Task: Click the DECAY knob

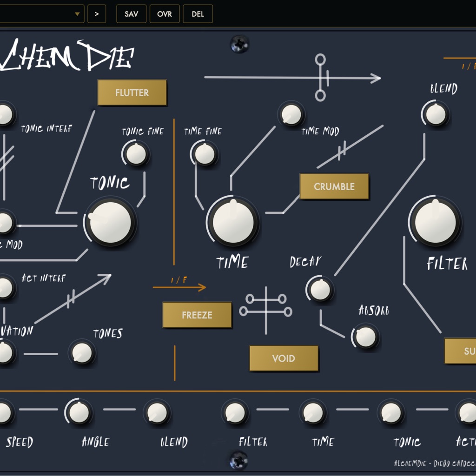Action: point(320,290)
